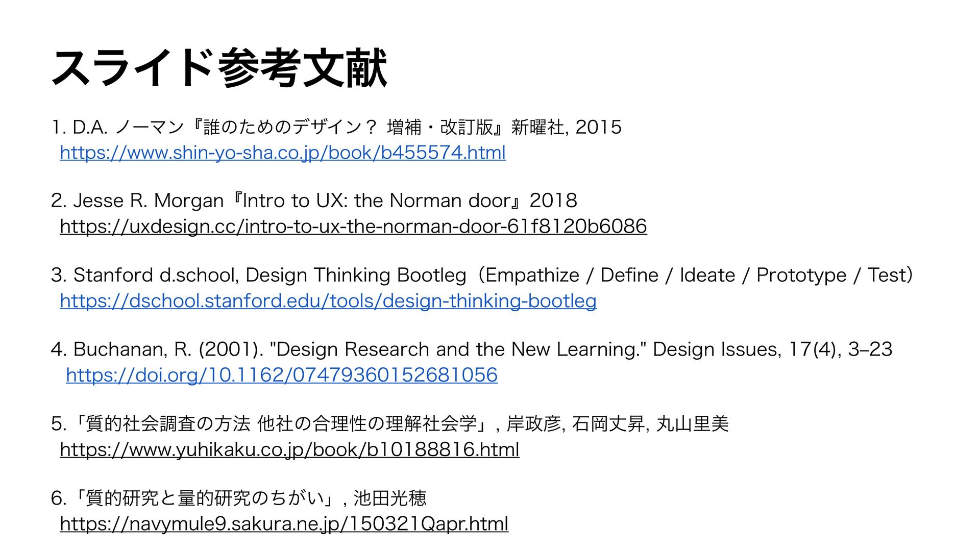Follow the dschool.stanford.edu design-thinking-bootleg link
Image resolution: width=980 pixels, height=551 pixels.
tap(328, 300)
